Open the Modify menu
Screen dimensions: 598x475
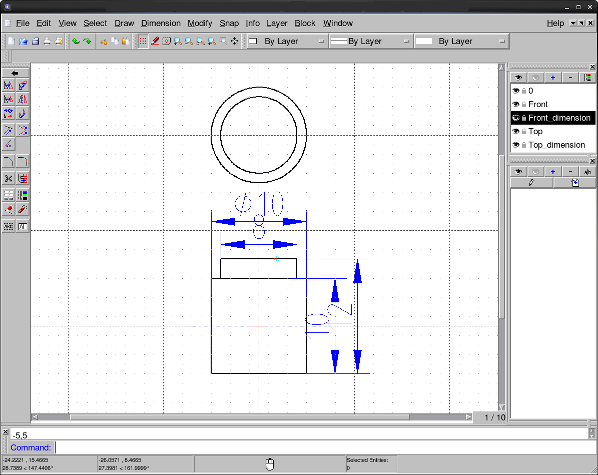coord(200,23)
